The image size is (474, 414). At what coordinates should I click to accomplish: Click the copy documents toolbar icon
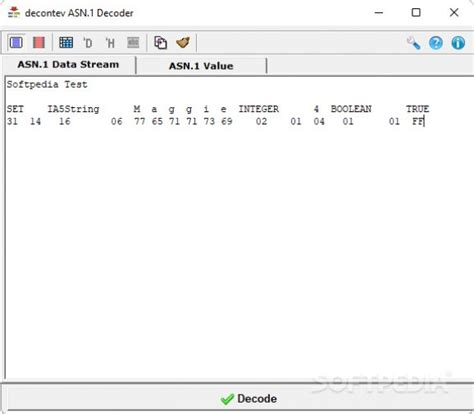tap(160, 43)
